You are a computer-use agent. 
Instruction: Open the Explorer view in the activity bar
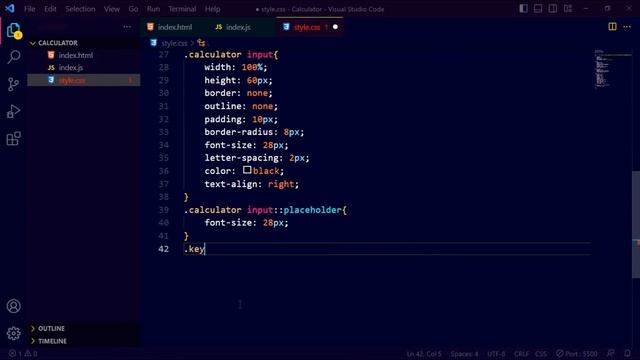tap(13, 30)
